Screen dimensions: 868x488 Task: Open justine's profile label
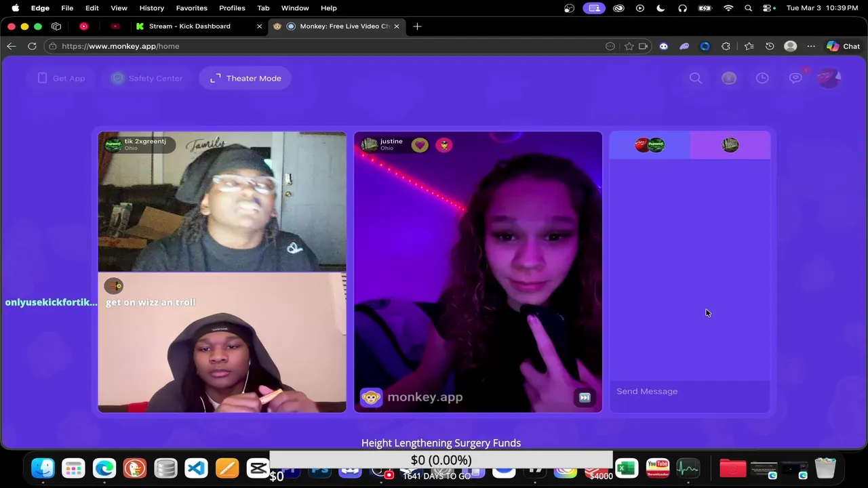pyautogui.click(x=383, y=144)
